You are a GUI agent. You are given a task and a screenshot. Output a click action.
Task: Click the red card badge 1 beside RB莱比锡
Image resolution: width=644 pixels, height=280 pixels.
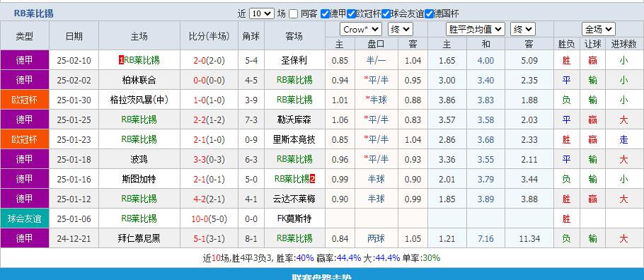[x=121, y=60]
